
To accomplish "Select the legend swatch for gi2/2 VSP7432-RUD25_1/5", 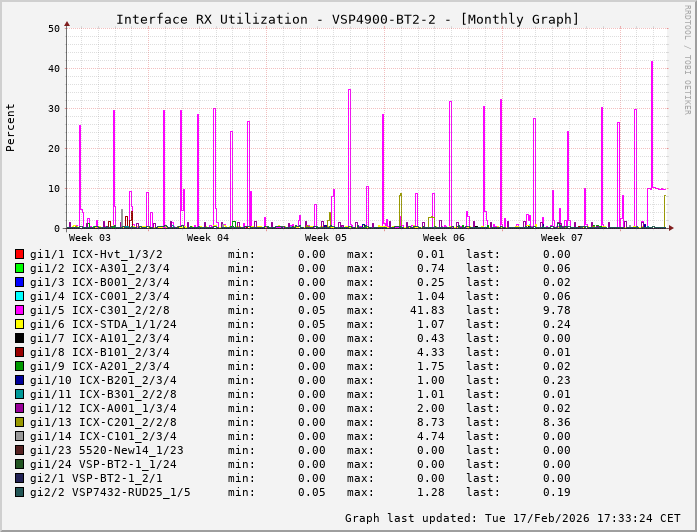I will [x=20, y=492].
